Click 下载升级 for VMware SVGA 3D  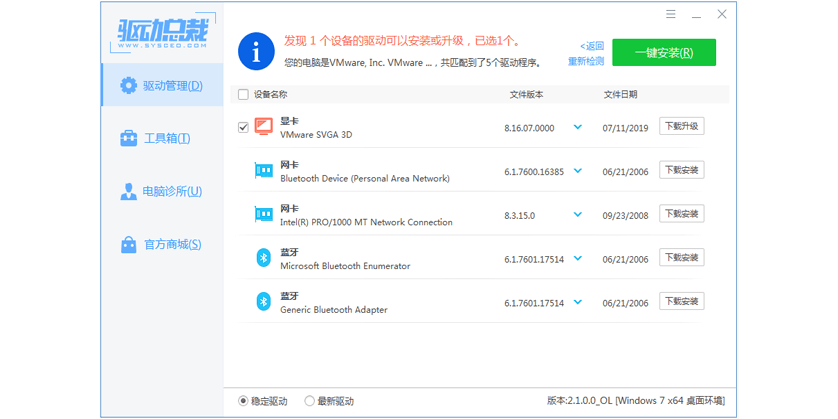coord(681,126)
